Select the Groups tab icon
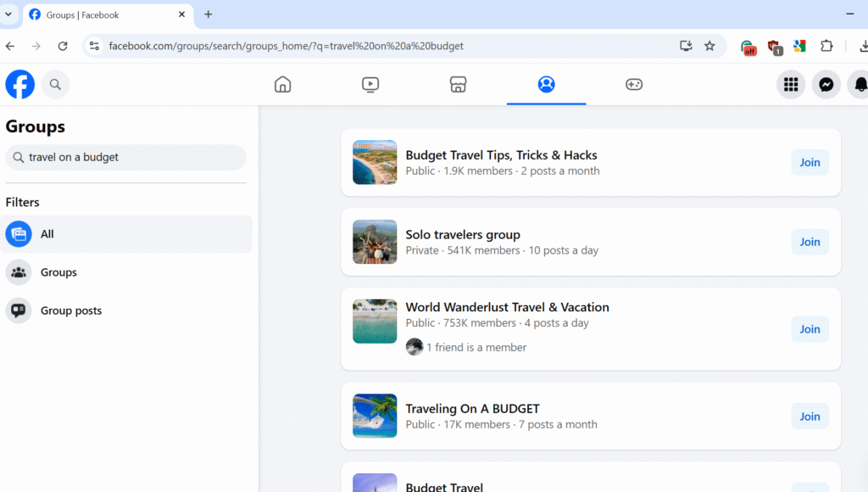 point(547,84)
